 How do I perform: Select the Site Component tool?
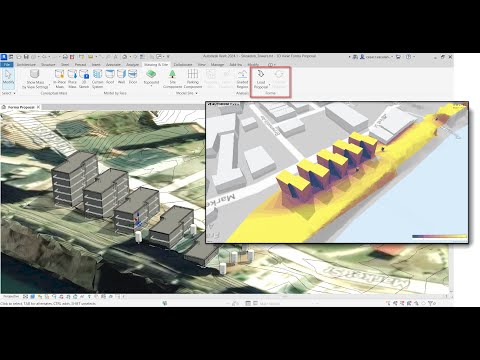(172, 79)
